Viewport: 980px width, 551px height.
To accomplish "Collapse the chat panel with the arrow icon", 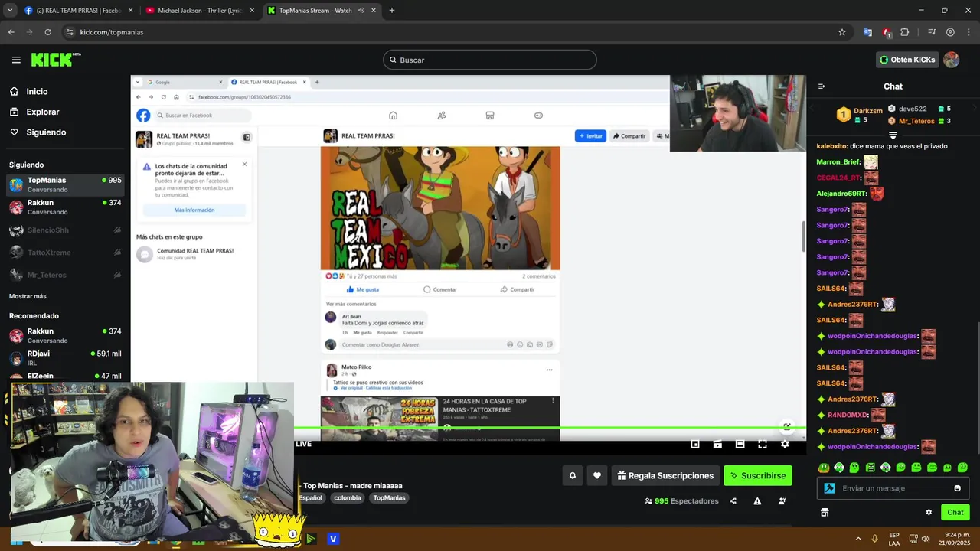I will point(822,86).
